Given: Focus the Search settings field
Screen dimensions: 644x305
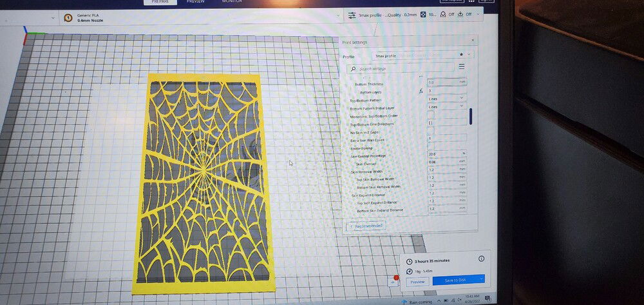Looking at the screenshot, I should pos(401,68).
